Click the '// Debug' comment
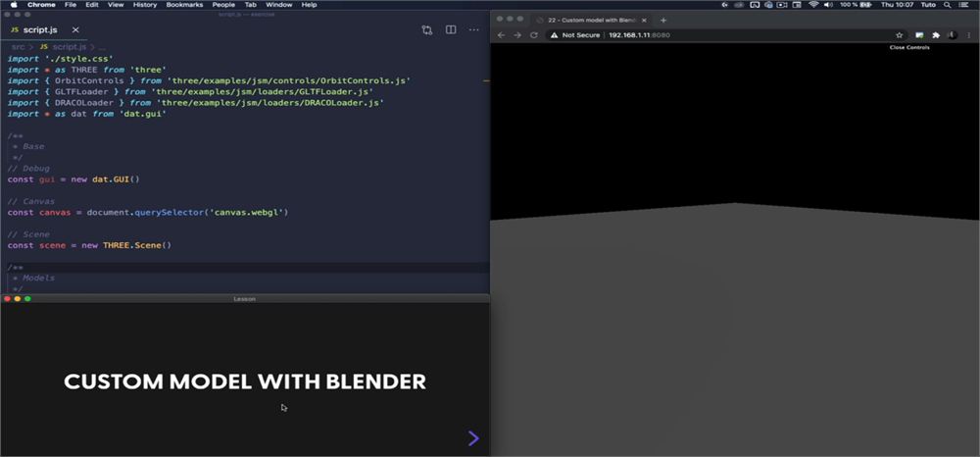 pyautogui.click(x=28, y=168)
